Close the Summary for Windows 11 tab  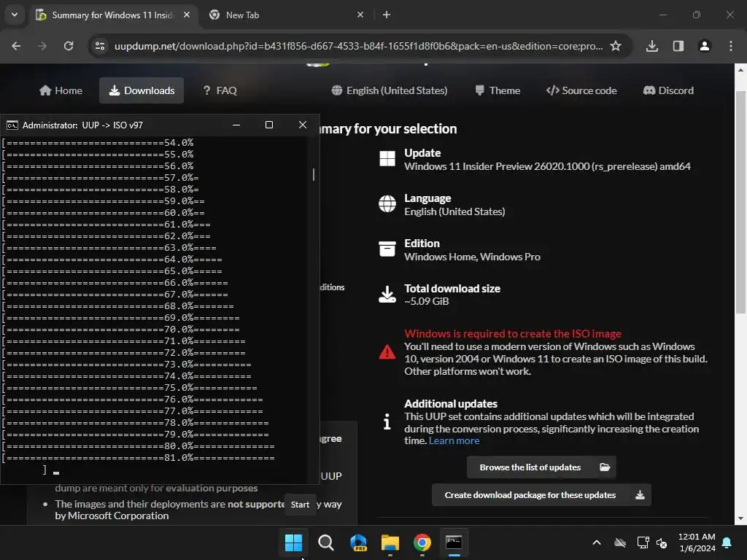click(187, 15)
